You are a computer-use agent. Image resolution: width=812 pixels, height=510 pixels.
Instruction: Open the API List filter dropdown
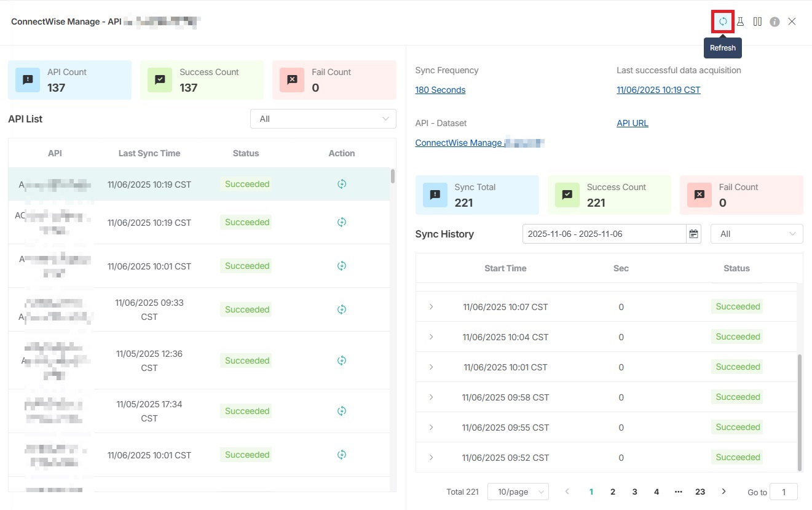323,119
